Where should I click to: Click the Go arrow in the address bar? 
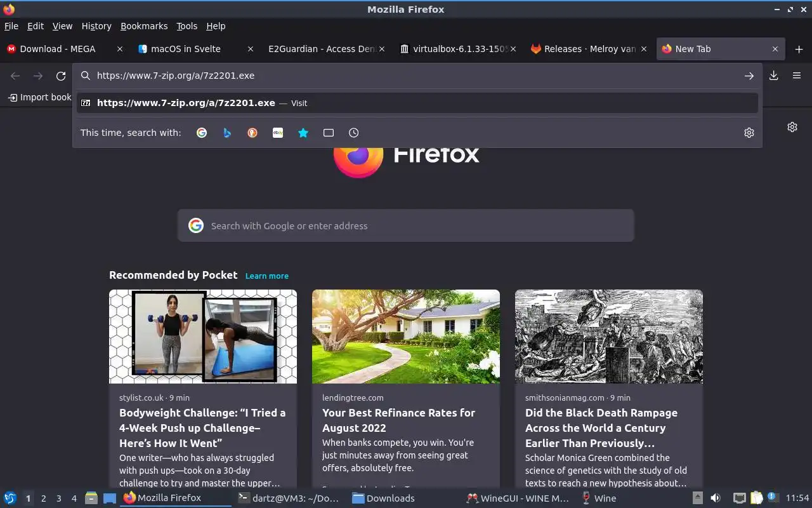point(749,76)
